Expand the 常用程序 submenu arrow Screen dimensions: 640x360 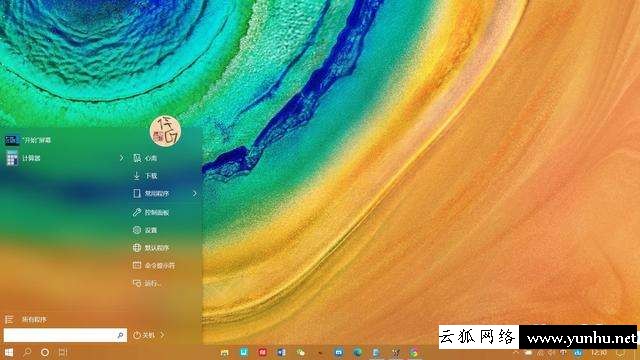pyautogui.click(x=195, y=193)
